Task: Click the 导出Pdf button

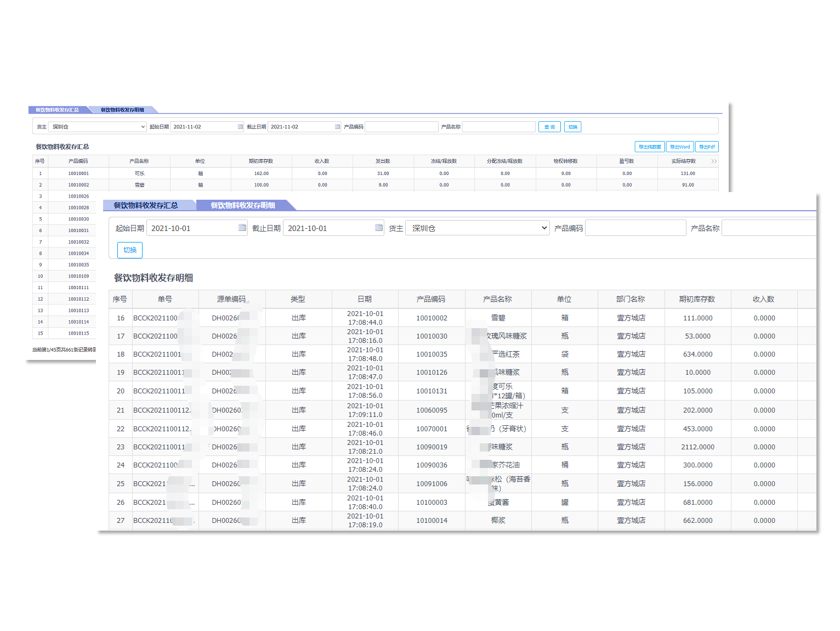Action: [x=707, y=147]
